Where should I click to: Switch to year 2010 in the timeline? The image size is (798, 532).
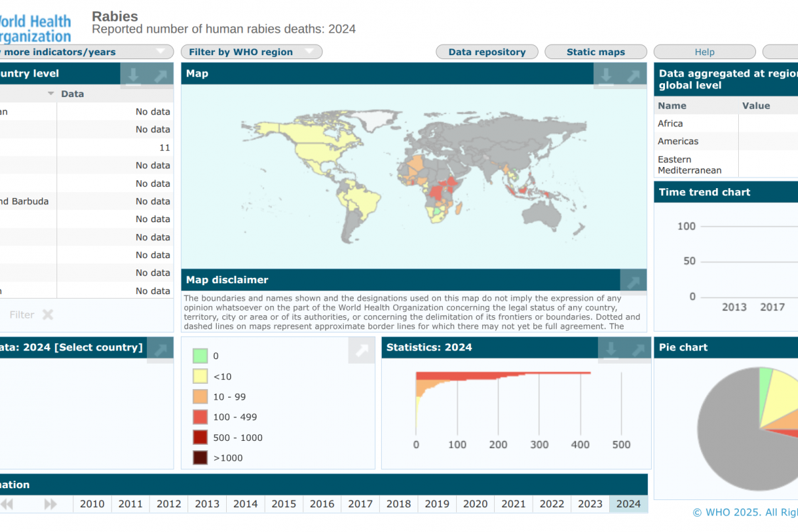92,504
